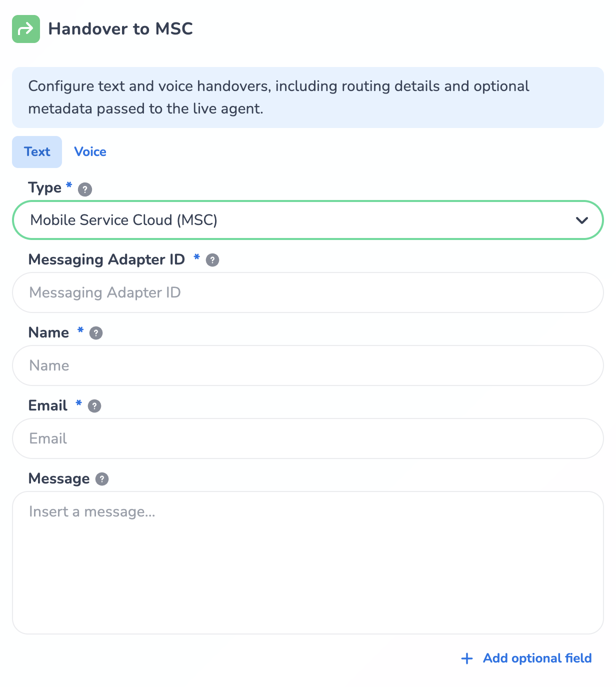This screenshot has height=687, width=616.
Task: Select the Email input field
Action: [307, 439]
